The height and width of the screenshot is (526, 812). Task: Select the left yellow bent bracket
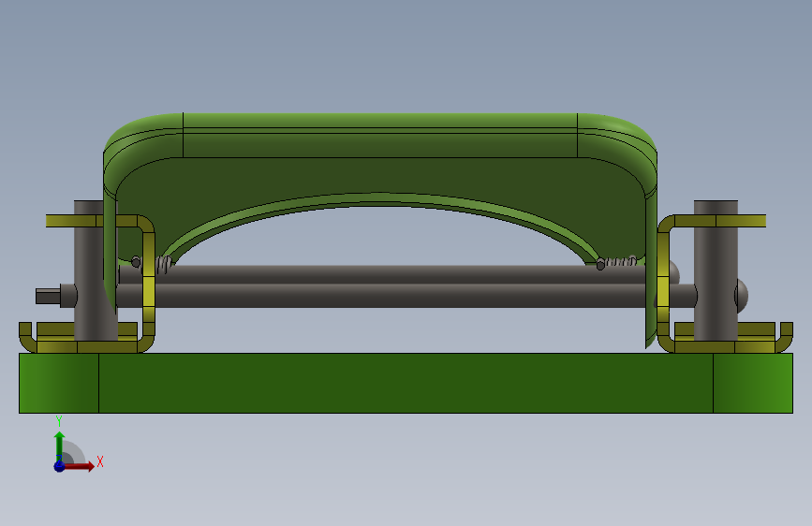148,282
